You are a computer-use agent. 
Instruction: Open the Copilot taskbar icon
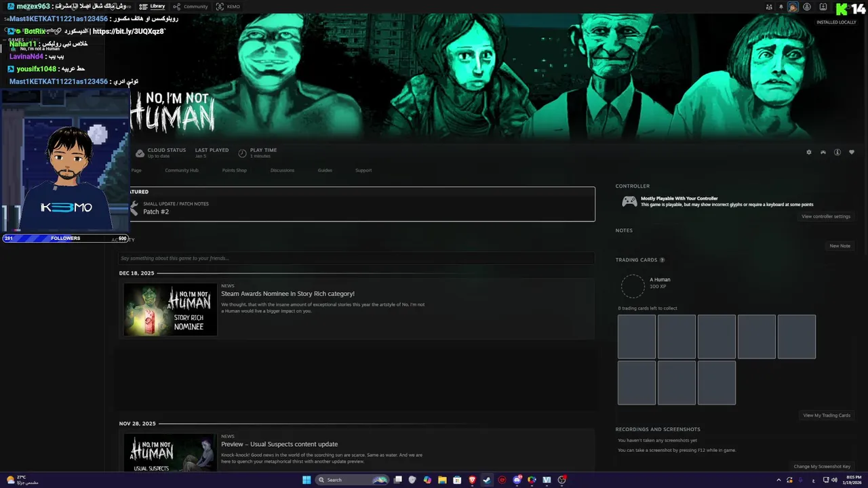click(x=427, y=480)
